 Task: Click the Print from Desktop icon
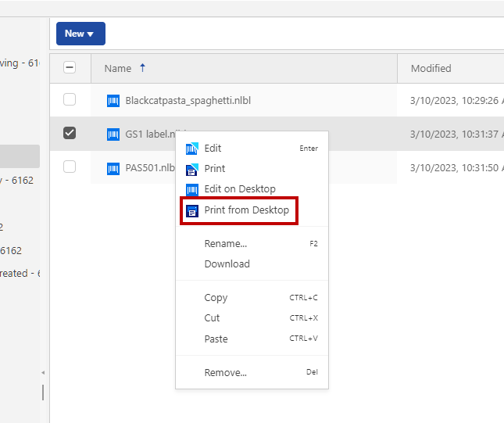[192, 210]
